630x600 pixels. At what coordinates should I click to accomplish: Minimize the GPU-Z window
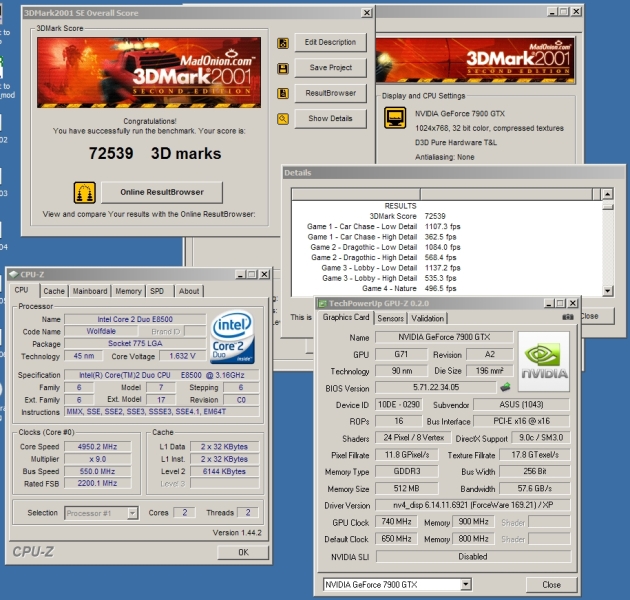click(x=549, y=303)
